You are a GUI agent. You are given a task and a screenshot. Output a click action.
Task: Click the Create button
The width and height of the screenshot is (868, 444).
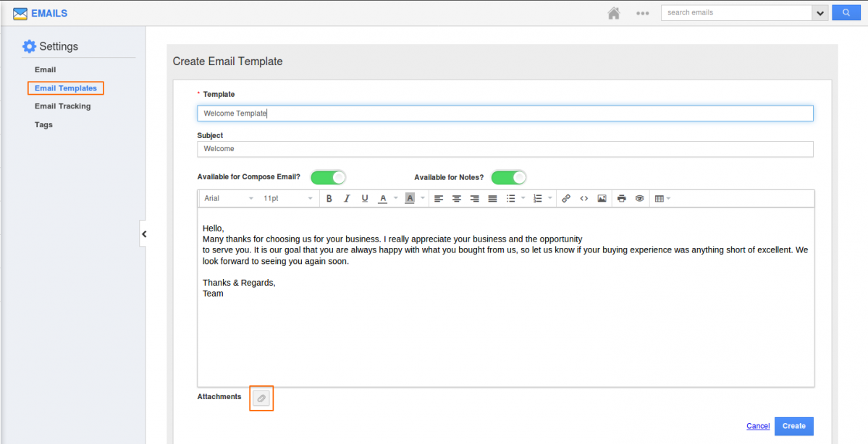[x=793, y=426]
